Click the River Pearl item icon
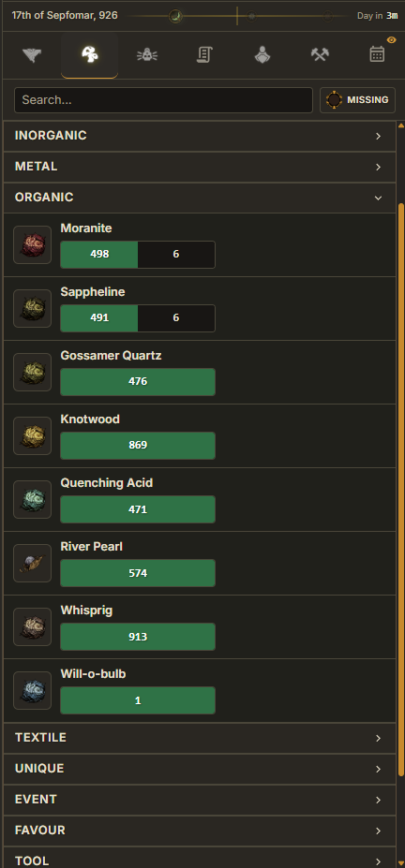 33,563
